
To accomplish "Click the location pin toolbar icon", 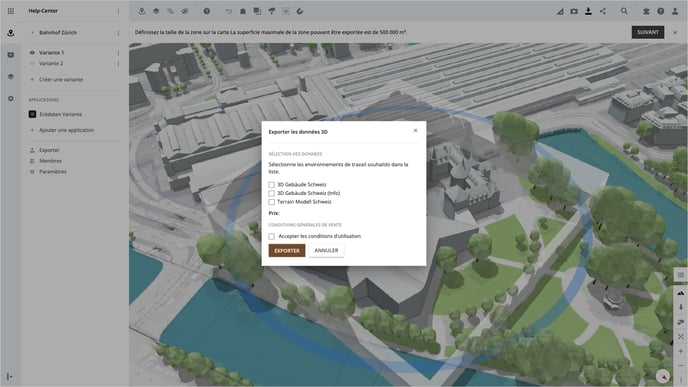I will (142, 11).
